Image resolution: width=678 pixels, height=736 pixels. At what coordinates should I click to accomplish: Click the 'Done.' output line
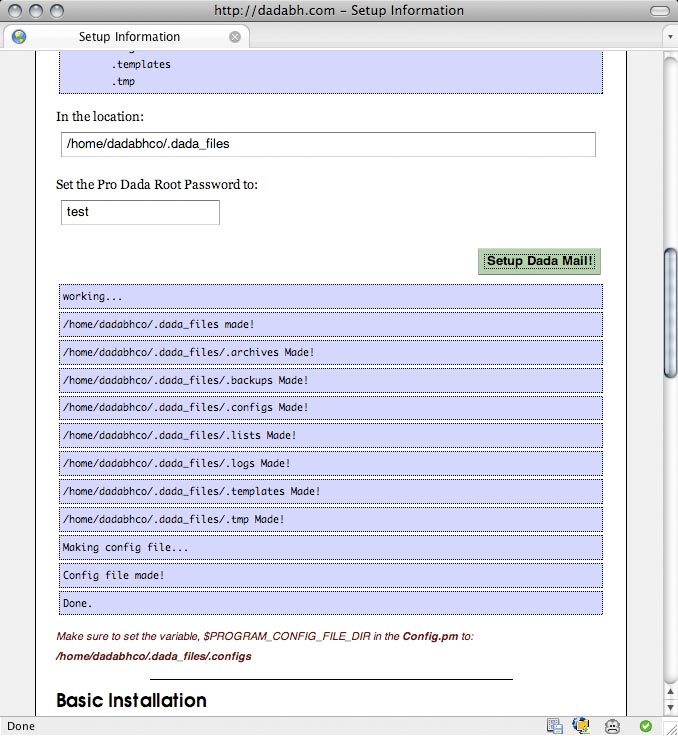pyautogui.click(x=331, y=603)
